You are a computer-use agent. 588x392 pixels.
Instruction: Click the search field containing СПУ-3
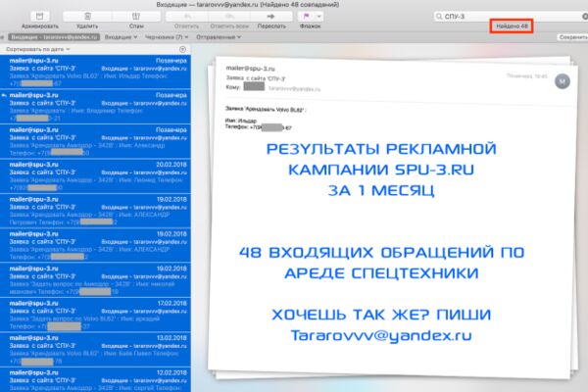pyautogui.click(x=511, y=16)
